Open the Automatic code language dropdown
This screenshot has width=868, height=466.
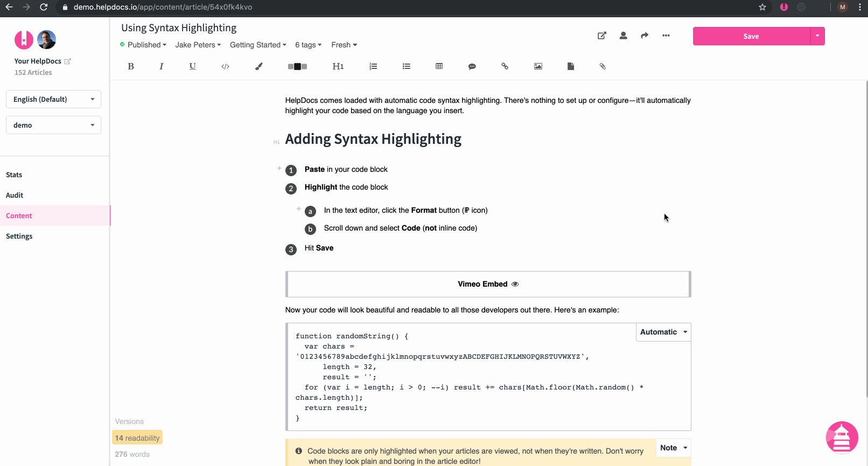pyautogui.click(x=663, y=332)
